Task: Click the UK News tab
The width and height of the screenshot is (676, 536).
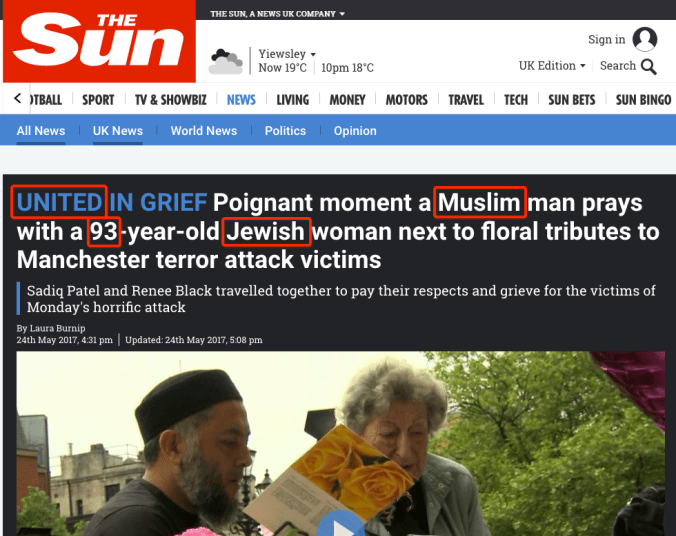Action: 118,131
